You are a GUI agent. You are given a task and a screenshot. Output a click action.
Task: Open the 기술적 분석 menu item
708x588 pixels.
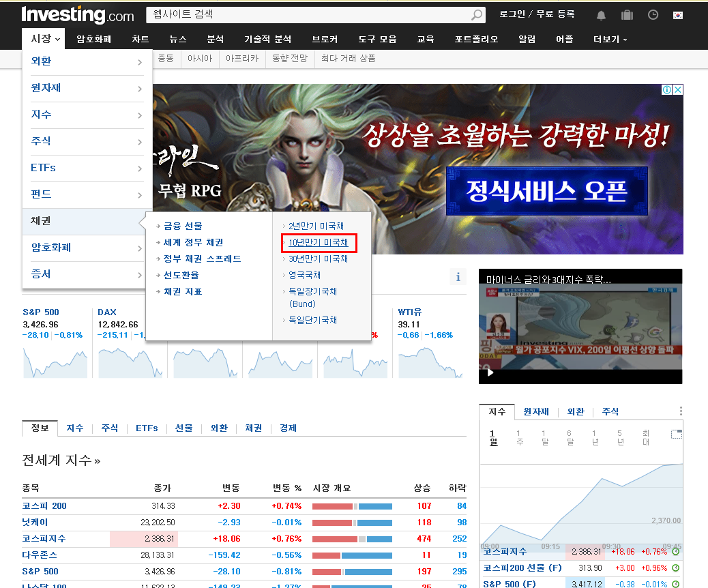268,40
